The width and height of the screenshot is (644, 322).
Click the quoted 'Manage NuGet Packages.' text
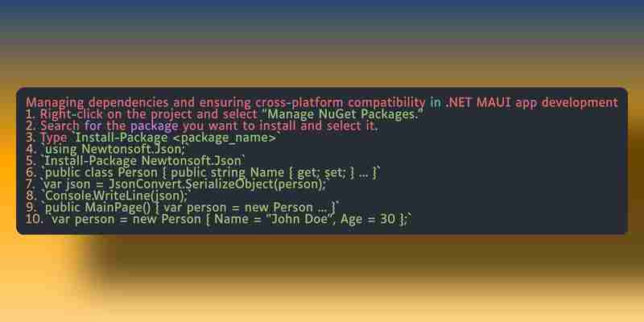[x=343, y=114]
